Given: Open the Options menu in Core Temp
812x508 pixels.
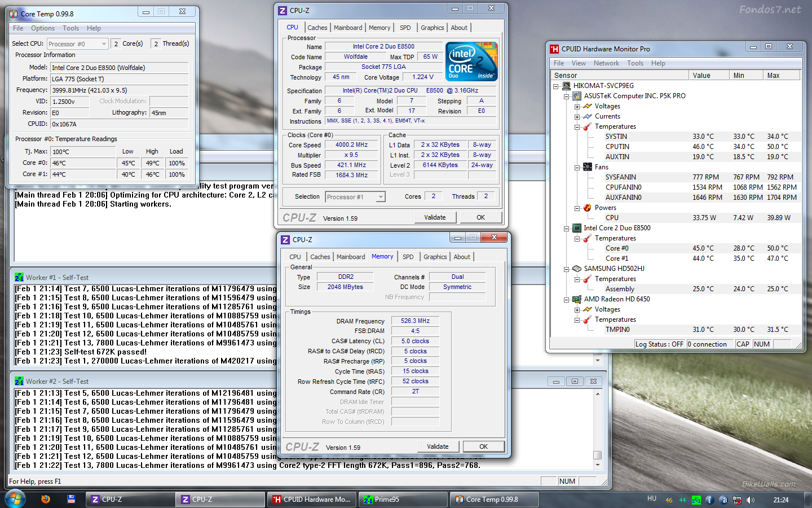Looking at the screenshot, I should tap(43, 28).
